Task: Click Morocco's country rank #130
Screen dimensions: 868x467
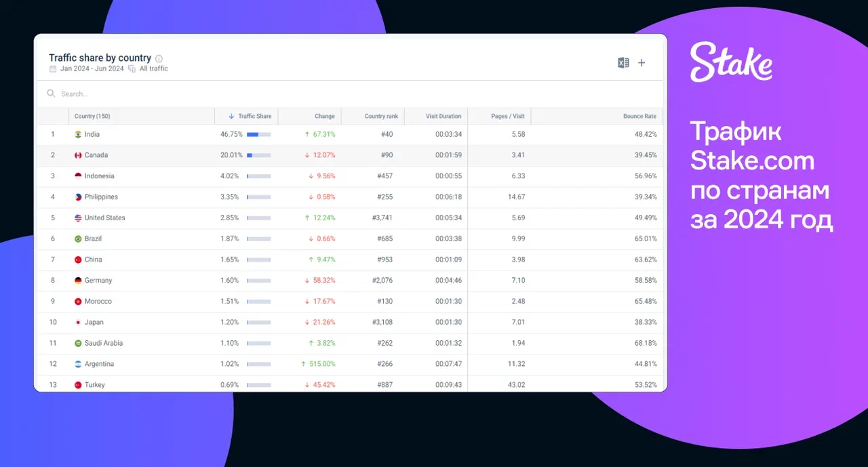Action: pyautogui.click(x=385, y=302)
